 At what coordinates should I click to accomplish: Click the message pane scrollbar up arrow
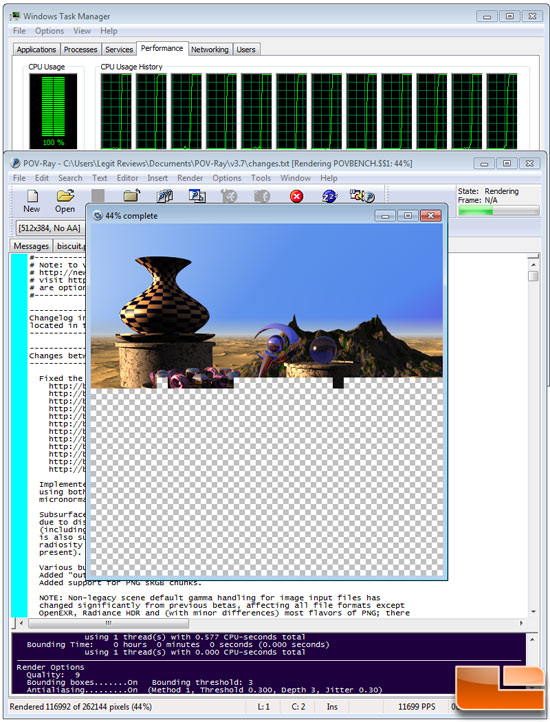click(x=533, y=640)
